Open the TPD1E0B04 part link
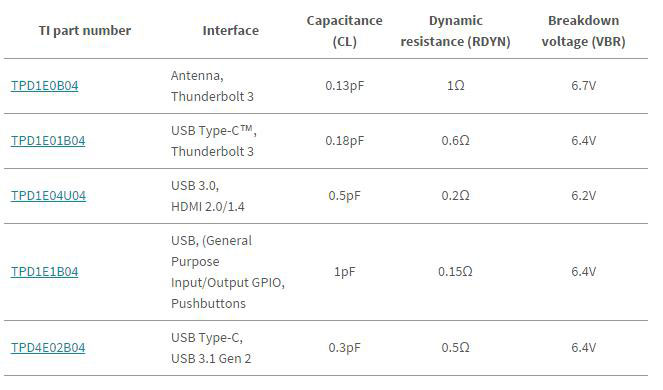 44,86
